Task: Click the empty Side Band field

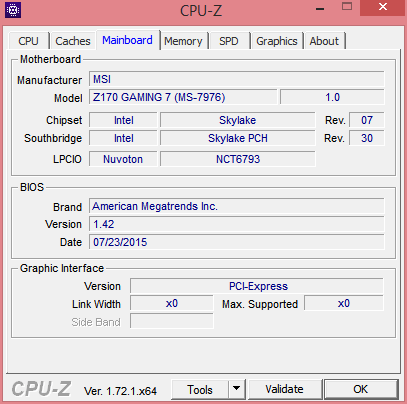Action: tap(172, 322)
